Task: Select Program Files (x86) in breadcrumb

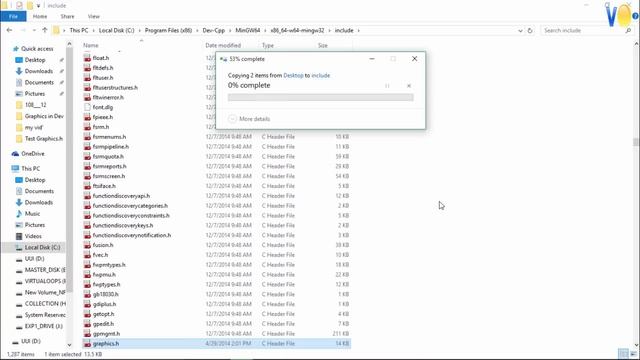Action: click(x=168, y=30)
